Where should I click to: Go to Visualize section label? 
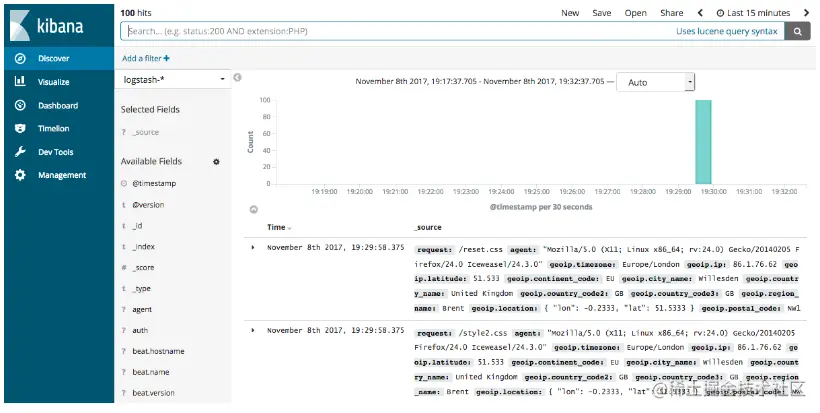point(53,82)
